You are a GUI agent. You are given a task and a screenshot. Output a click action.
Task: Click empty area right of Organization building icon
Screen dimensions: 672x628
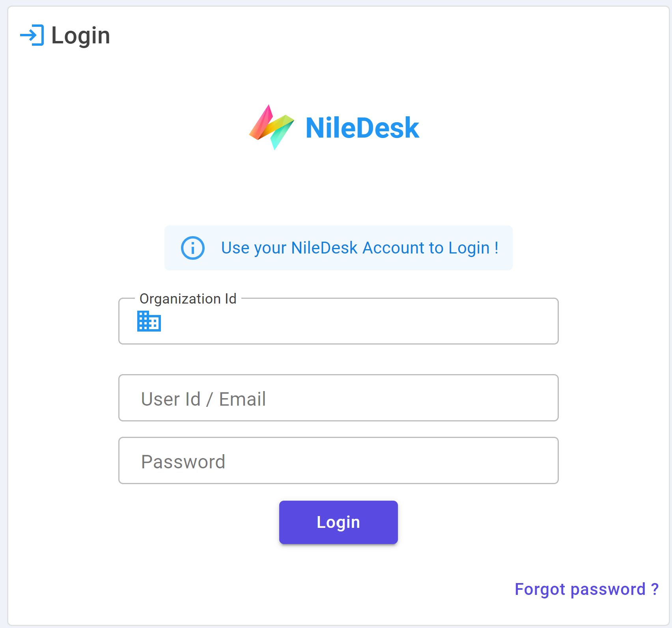(x=355, y=322)
